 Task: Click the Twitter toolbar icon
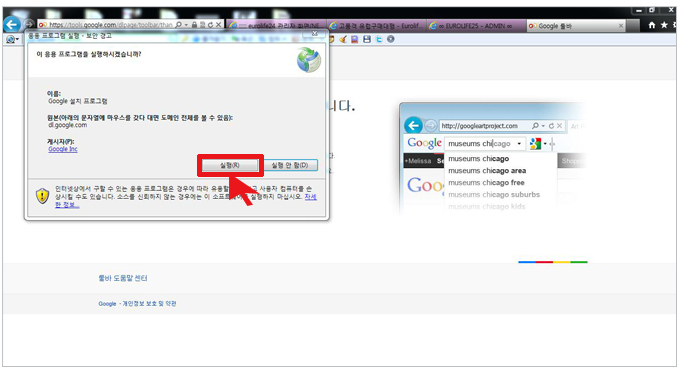point(379,39)
